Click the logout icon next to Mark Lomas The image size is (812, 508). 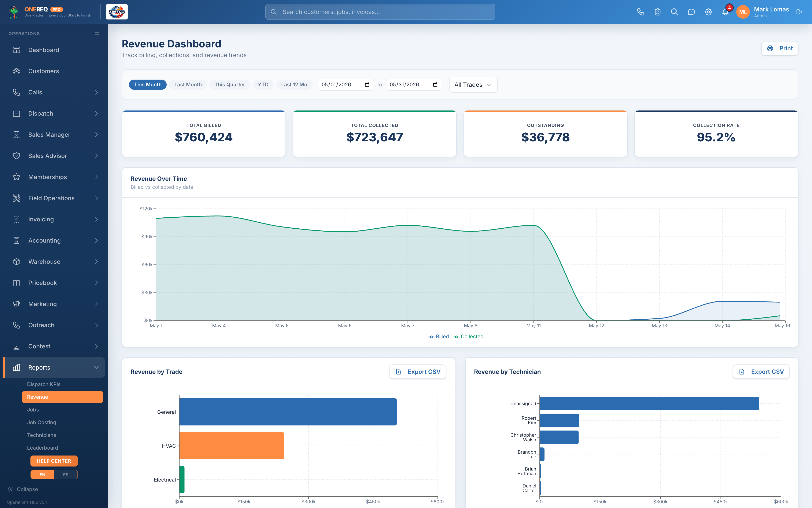(799, 12)
